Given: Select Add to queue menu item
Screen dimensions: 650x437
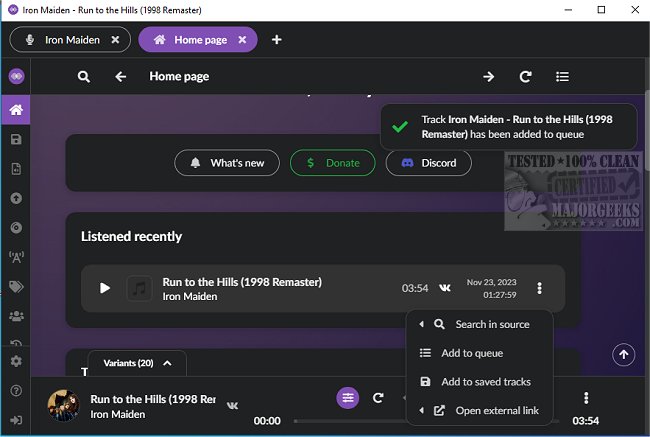Looking at the screenshot, I should pyautogui.click(x=472, y=353).
